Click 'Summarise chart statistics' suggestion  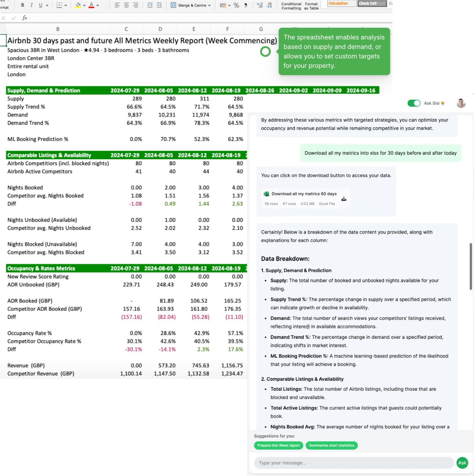point(332,445)
